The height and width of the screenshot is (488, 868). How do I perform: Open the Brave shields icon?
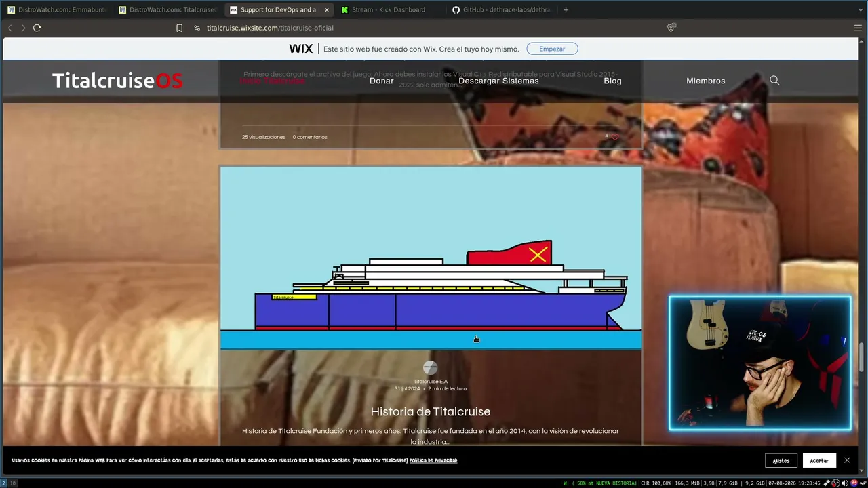[x=671, y=27]
